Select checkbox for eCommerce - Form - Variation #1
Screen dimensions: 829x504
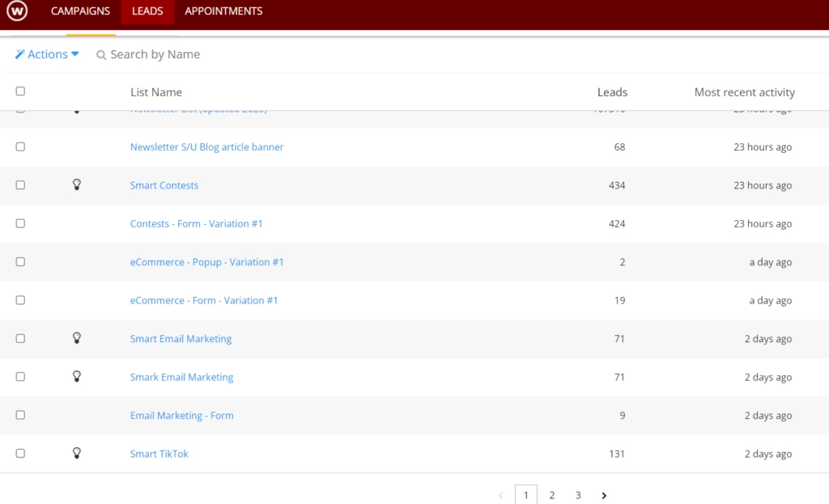[x=20, y=299]
